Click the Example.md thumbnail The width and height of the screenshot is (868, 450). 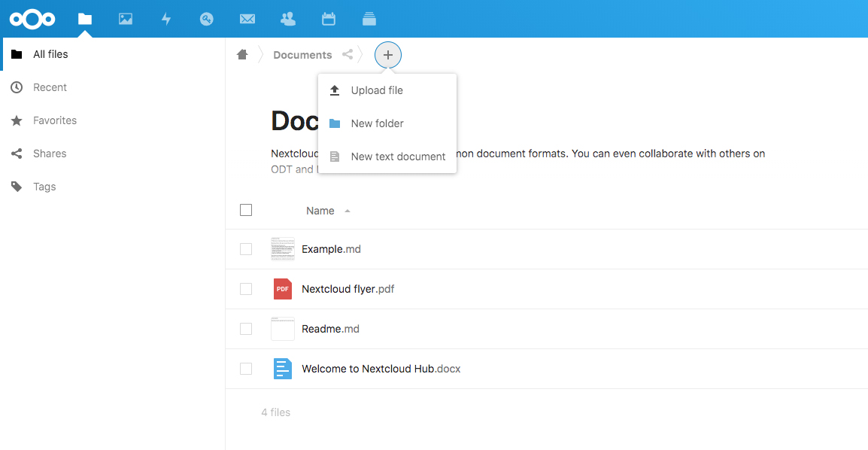click(x=283, y=249)
